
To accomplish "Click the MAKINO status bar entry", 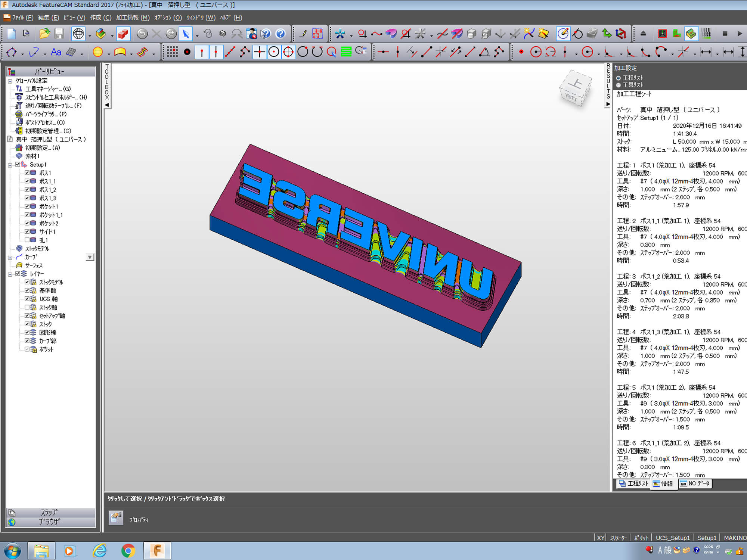I will (x=735, y=538).
